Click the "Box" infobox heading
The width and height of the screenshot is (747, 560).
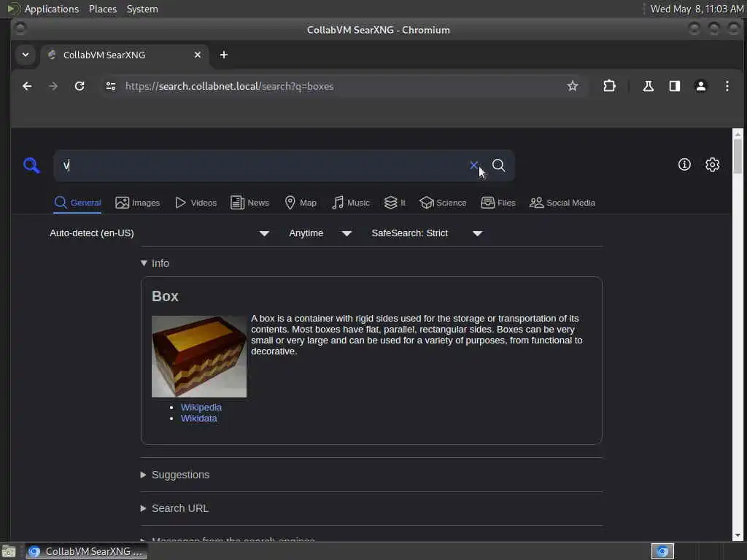click(x=165, y=296)
